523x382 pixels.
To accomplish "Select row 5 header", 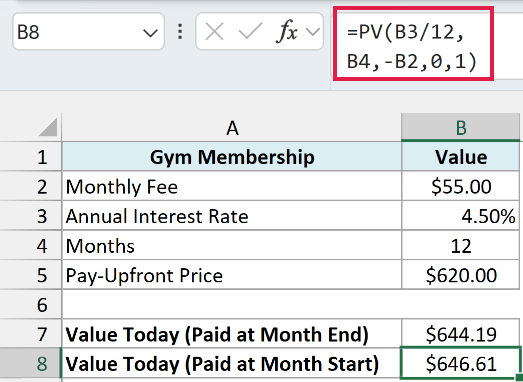I will (x=31, y=275).
